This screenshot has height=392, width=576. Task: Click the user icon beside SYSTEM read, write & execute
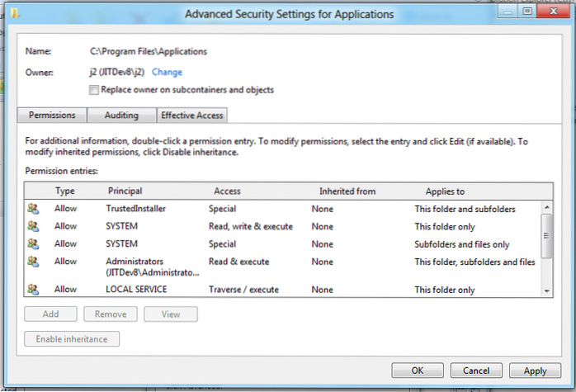pyautogui.click(x=33, y=226)
